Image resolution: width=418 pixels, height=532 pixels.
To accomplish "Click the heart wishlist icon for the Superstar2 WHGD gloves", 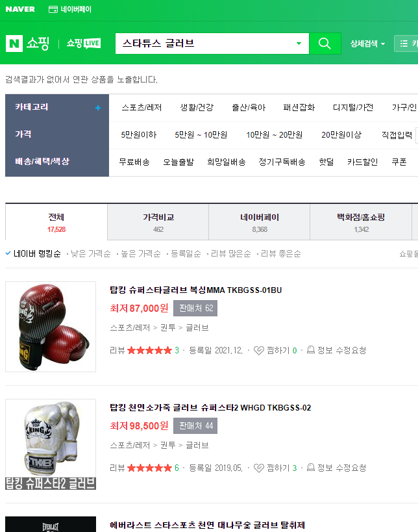I will click(x=259, y=468).
